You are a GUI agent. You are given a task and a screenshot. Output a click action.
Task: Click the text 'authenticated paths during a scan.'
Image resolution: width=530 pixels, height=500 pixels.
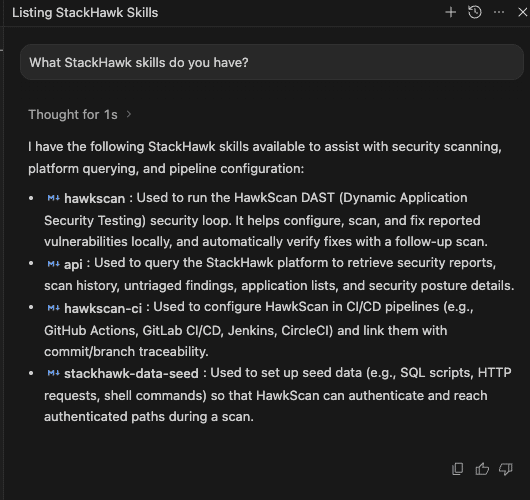149,417
